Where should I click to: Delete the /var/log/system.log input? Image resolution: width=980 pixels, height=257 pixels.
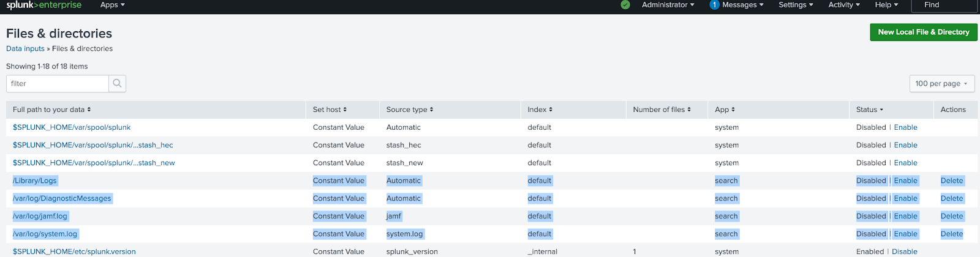click(x=952, y=234)
